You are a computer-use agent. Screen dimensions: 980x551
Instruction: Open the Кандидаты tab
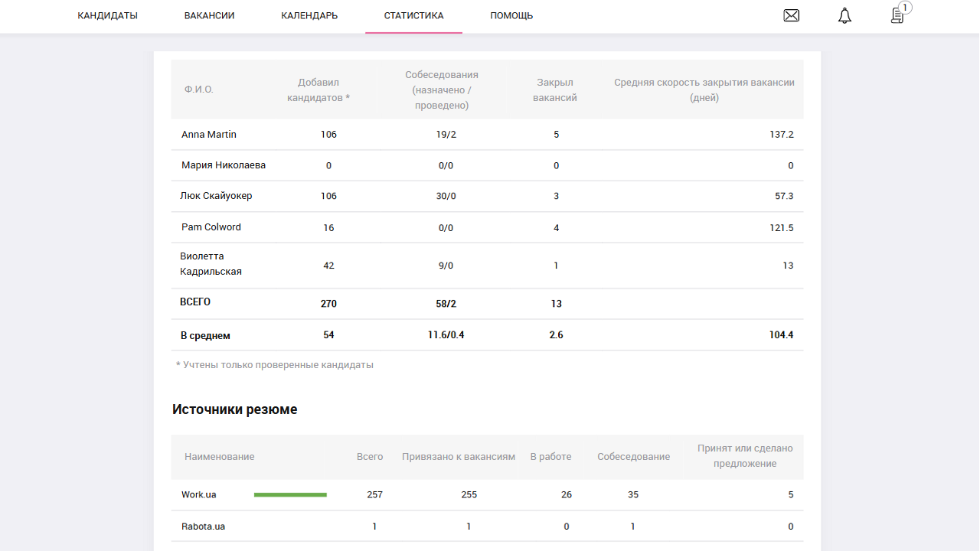click(107, 16)
